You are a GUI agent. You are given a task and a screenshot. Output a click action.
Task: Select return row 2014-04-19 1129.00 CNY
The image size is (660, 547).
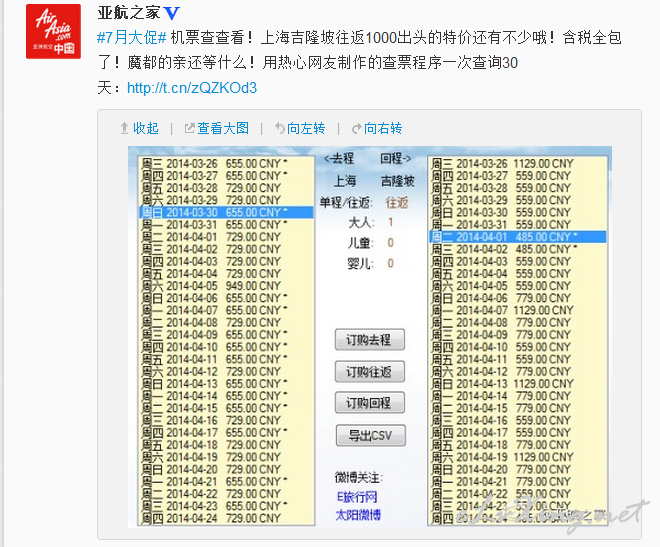pyautogui.click(x=518, y=457)
